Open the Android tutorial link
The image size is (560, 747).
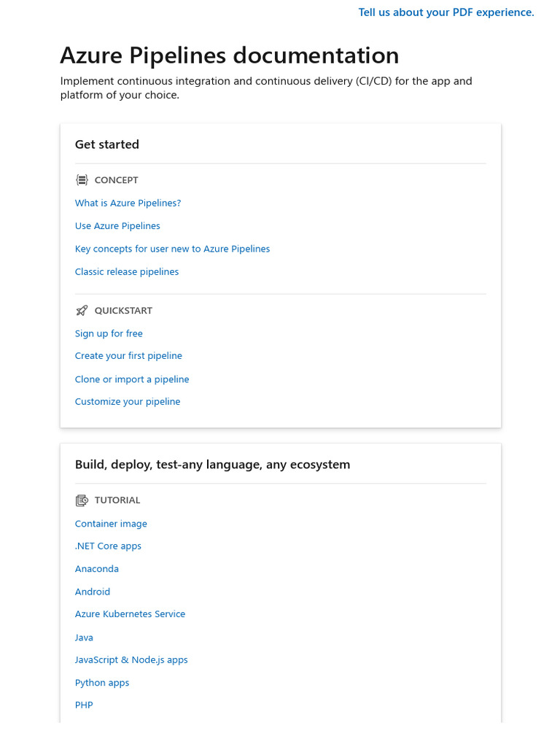pyautogui.click(x=93, y=592)
